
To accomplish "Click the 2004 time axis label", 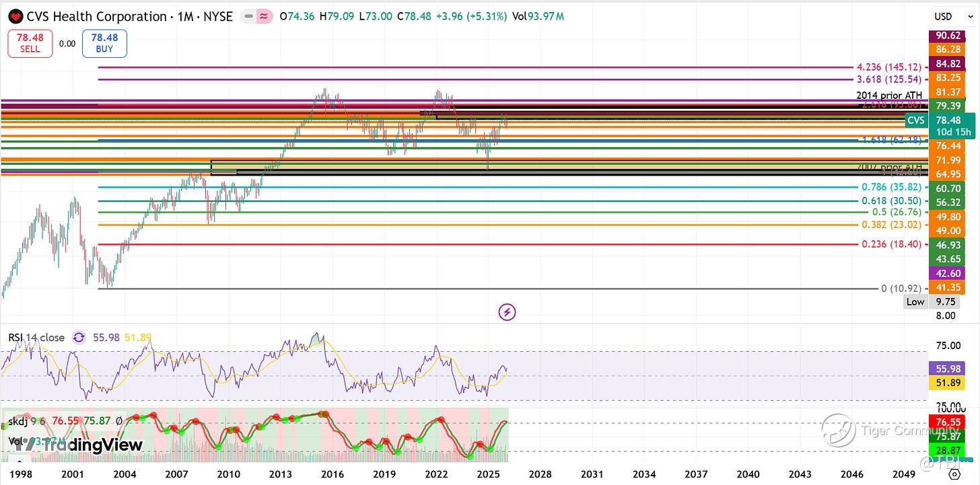I will (x=125, y=474).
